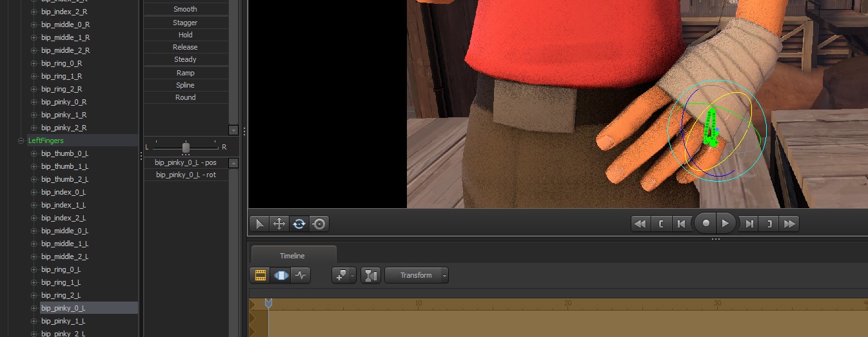868x337 pixels.
Task: Click the presets list scroll-down arrow
Action: point(233,130)
